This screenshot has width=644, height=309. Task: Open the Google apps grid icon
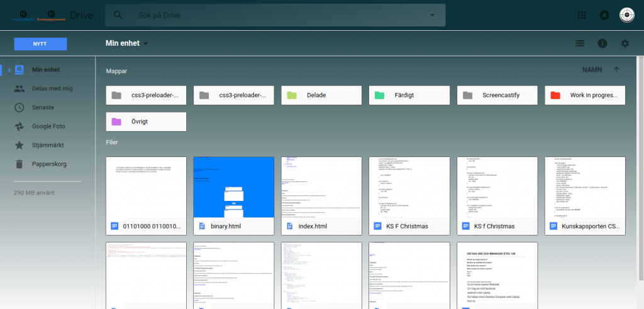[581, 15]
